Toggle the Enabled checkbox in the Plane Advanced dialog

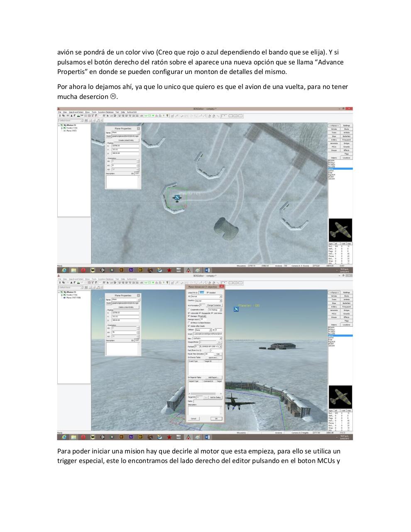pos(208,293)
